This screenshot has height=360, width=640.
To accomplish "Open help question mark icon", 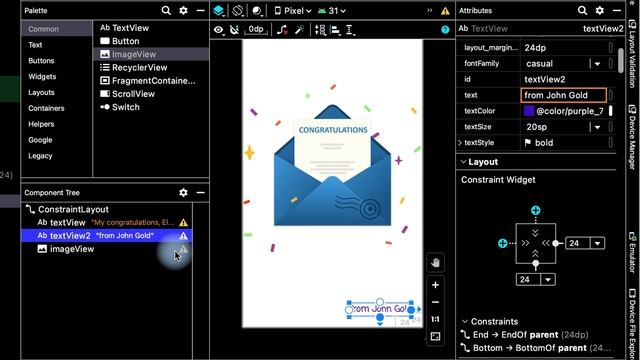I will pyautogui.click(x=445, y=29).
